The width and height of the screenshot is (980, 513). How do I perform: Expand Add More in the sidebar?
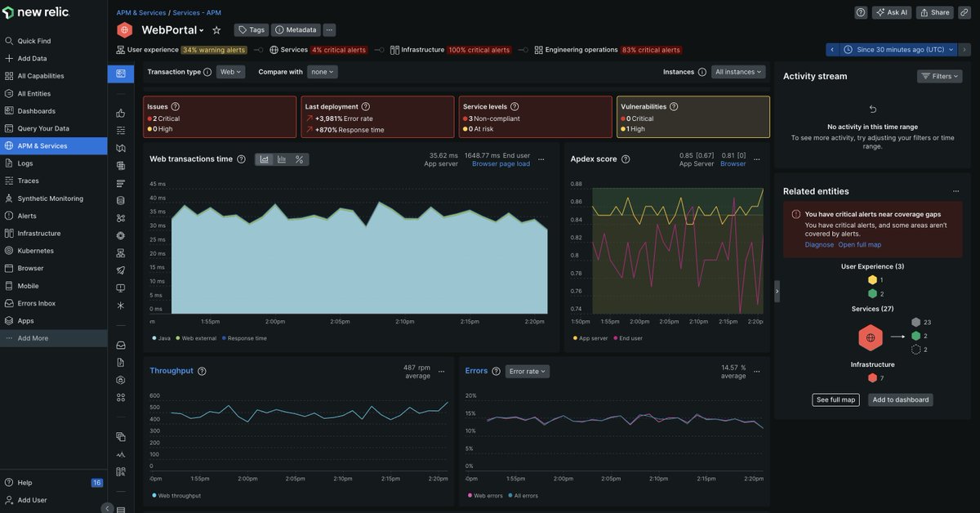click(x=53, y=338)
